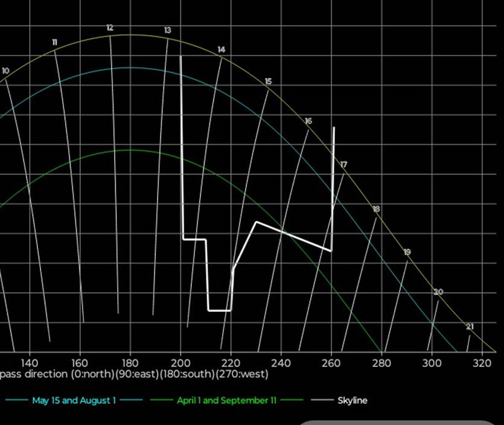Click the 180 tick label on the compass axis
504x425 pixels.
click(130, 363)
